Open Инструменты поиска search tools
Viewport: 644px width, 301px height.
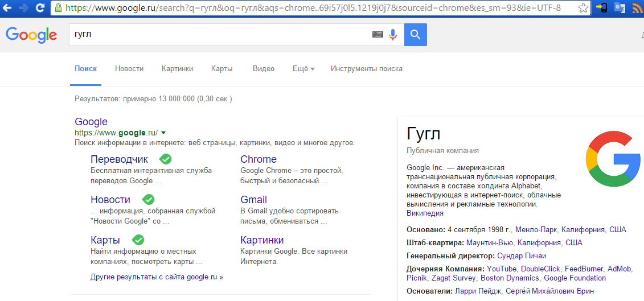(x=367, y=69)
